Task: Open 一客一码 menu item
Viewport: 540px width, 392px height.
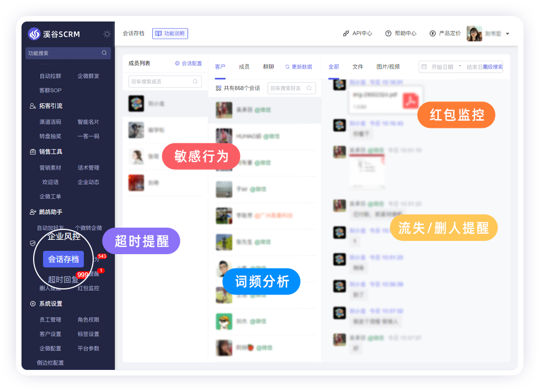Action: [88, 136]
